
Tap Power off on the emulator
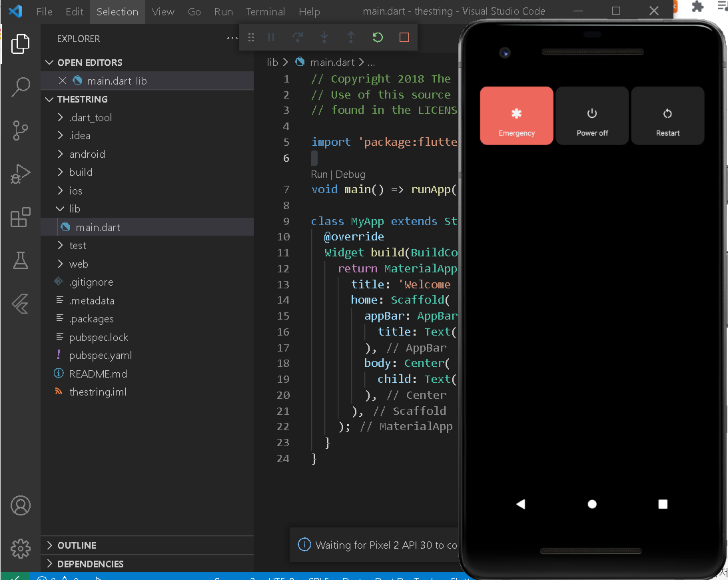[592, 116]
